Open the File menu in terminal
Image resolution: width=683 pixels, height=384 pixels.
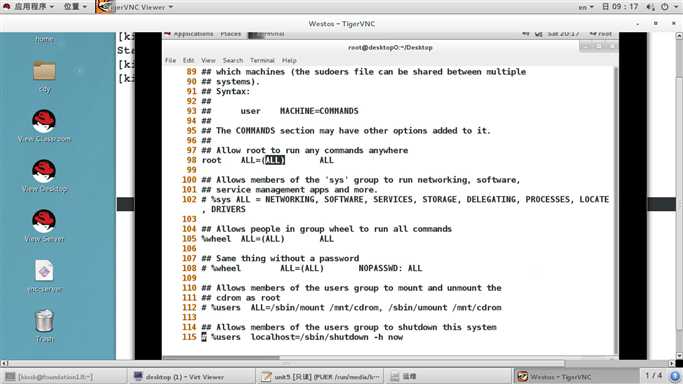point(170,61)
